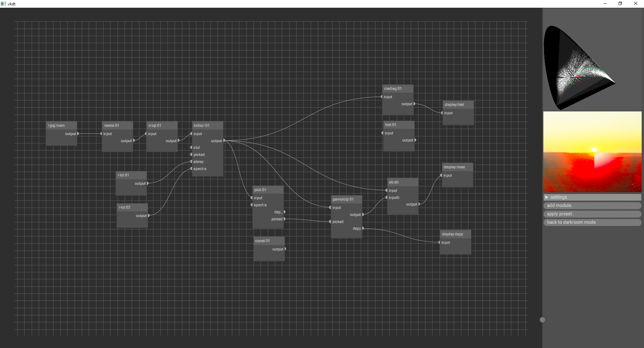644x348 pixels.
Task: Click the spectra port on pick:01
Action: point(252,205)
